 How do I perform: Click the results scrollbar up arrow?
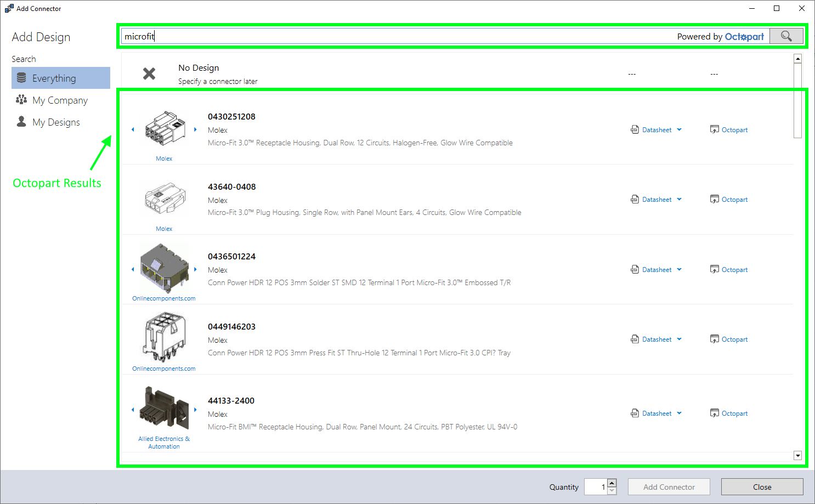(x=798, y=58)
